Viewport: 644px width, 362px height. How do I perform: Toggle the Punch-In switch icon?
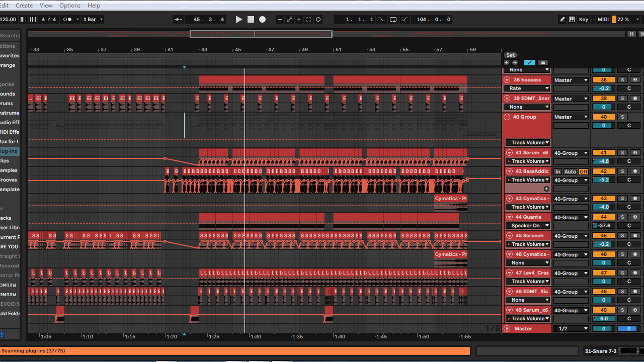coord(381,20)
